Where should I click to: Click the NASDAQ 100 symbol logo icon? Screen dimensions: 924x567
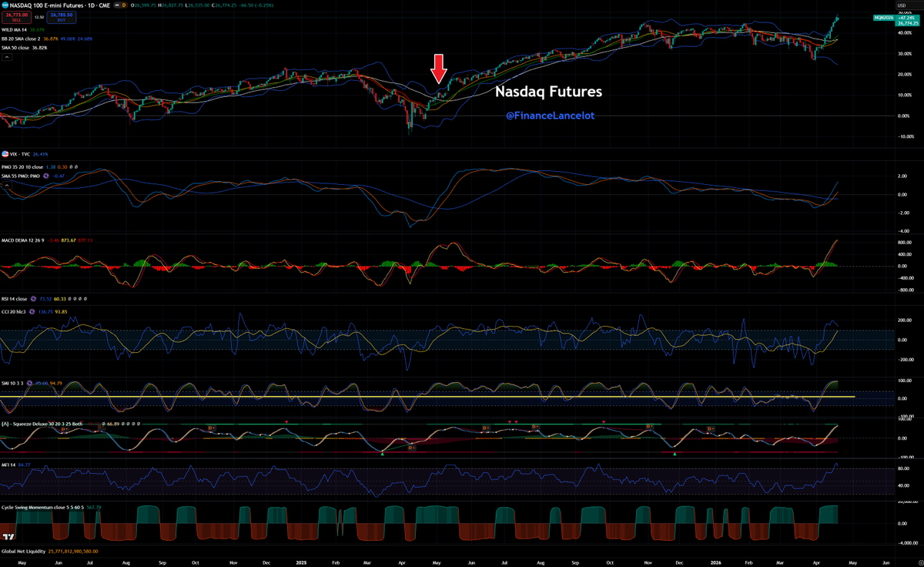point(5,5)
